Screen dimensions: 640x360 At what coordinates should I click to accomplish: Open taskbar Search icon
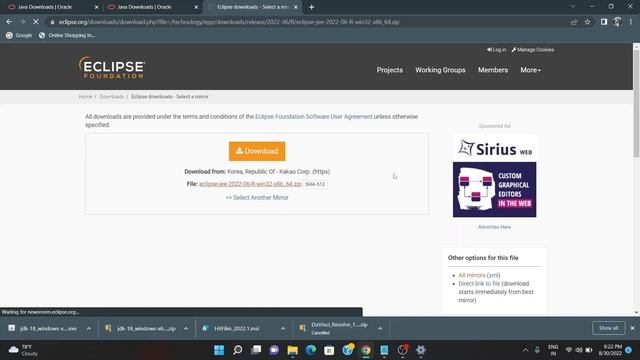(238, 350)
